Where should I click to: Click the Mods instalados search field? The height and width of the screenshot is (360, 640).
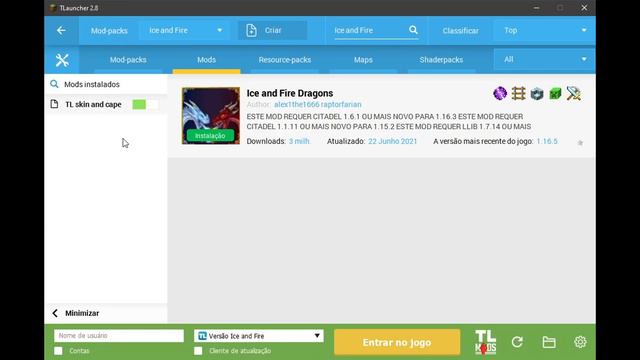106,84
